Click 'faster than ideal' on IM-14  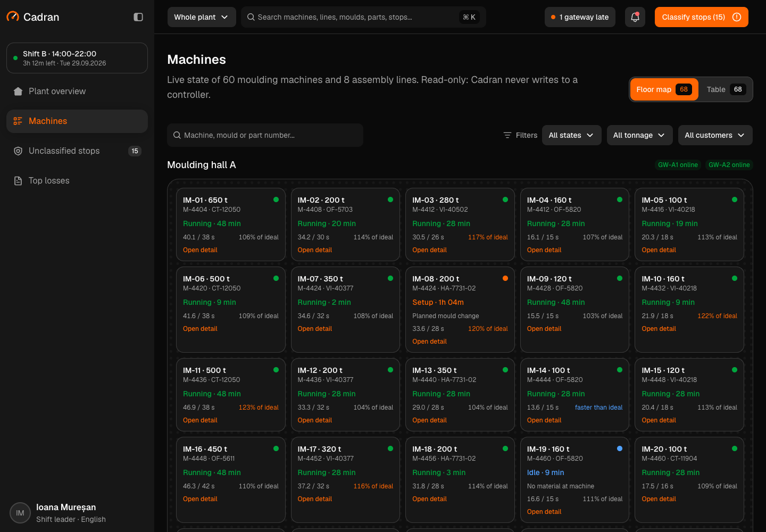coord(598,408)
